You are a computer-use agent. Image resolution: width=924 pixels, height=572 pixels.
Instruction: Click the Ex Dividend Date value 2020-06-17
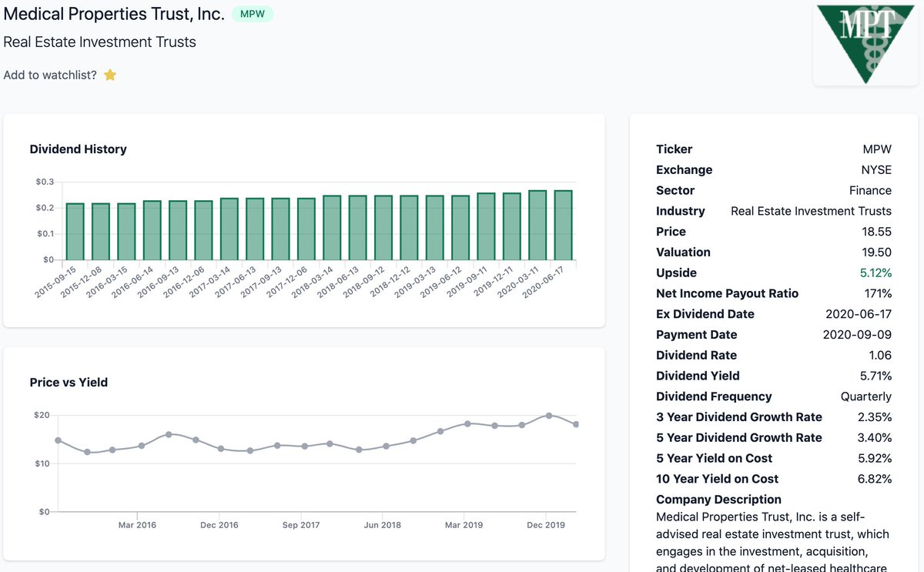tap(859, 314)
